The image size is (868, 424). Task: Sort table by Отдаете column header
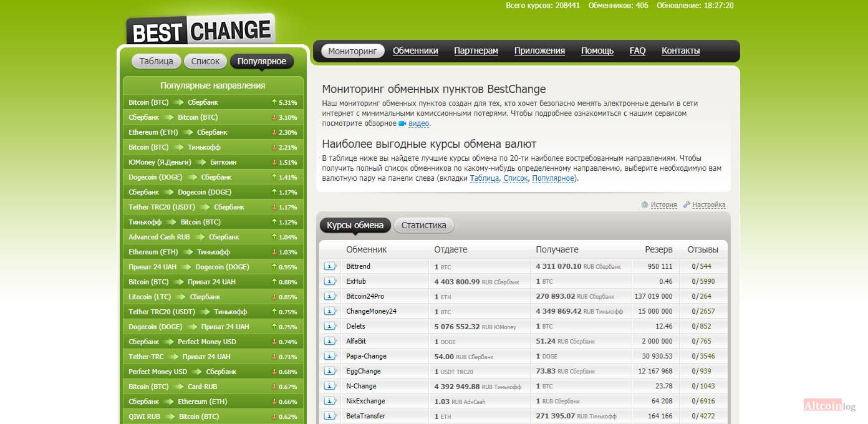pyautogui.click(x=451, y=249)
